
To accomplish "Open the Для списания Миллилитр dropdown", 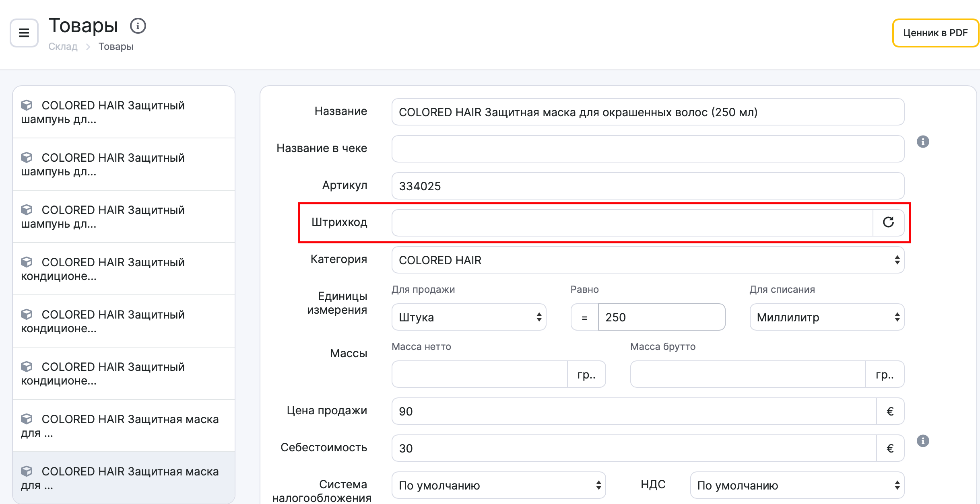I will [827, 317].
